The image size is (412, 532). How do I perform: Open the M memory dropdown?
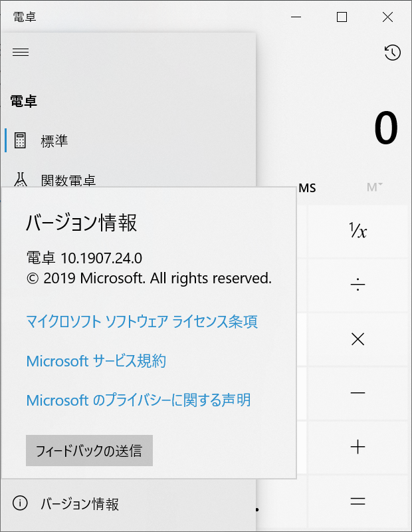(374, 187)
